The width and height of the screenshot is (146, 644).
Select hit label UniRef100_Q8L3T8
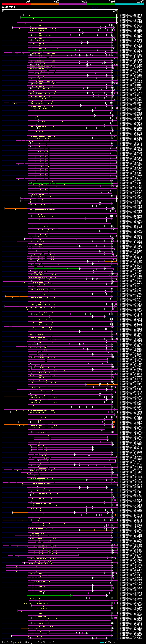pos(131,590)
